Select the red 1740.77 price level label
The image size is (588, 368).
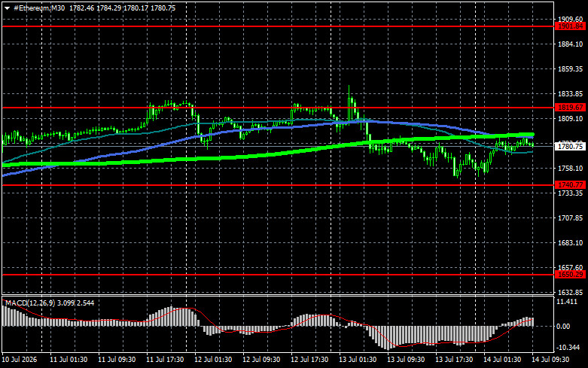tap(570, 184)
